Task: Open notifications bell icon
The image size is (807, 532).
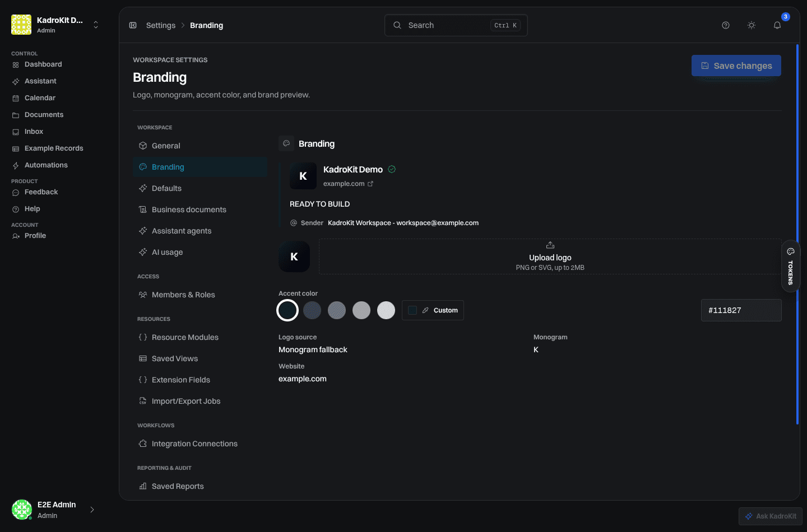Action: coord(777,25)
